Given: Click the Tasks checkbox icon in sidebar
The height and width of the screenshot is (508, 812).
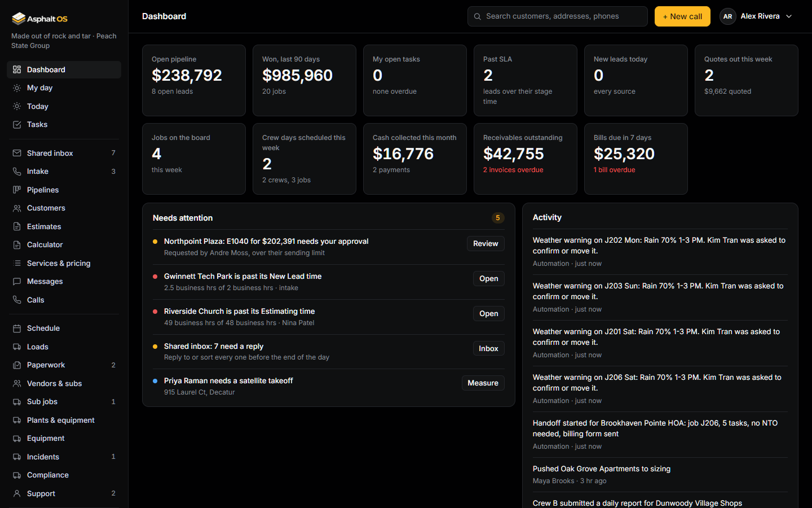Looking at the screenshot, I should click(x=17, y=125).
